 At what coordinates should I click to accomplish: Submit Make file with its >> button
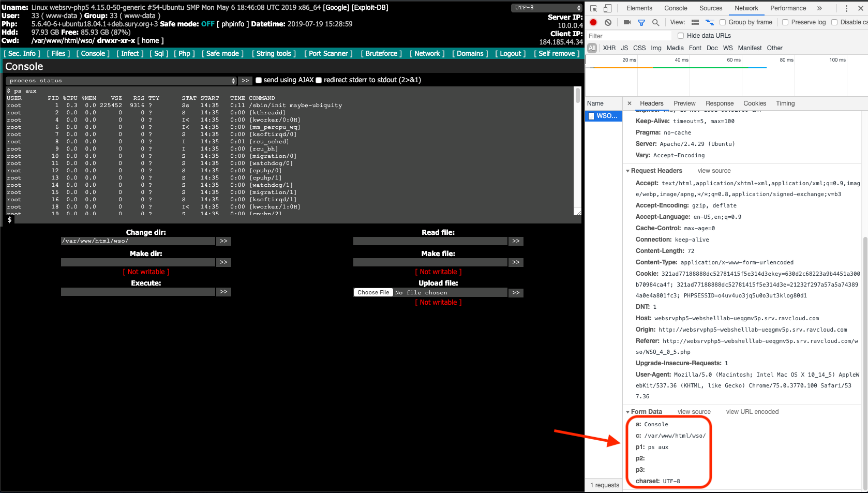(x=516, y=262)
